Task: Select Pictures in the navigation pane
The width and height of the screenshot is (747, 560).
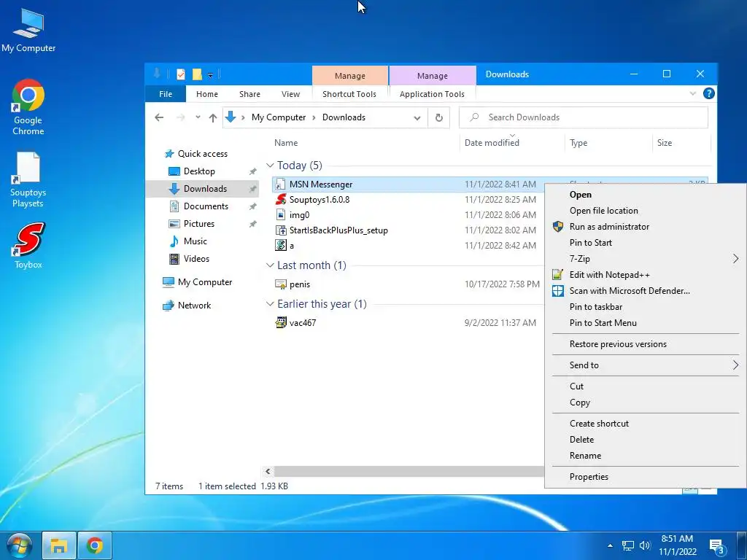Action: 198,223
